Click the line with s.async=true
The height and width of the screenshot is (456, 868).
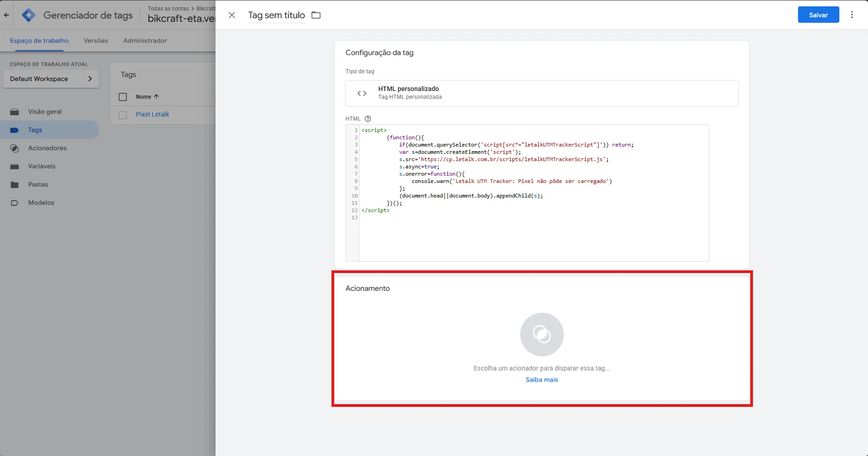click(x=419, y=167)
